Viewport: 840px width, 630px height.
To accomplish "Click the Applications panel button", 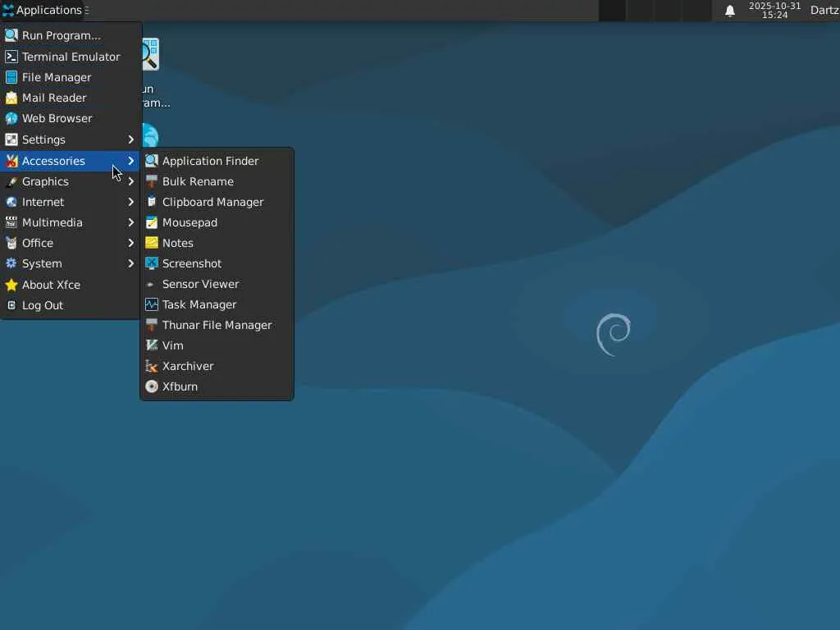I will [43, 10].
